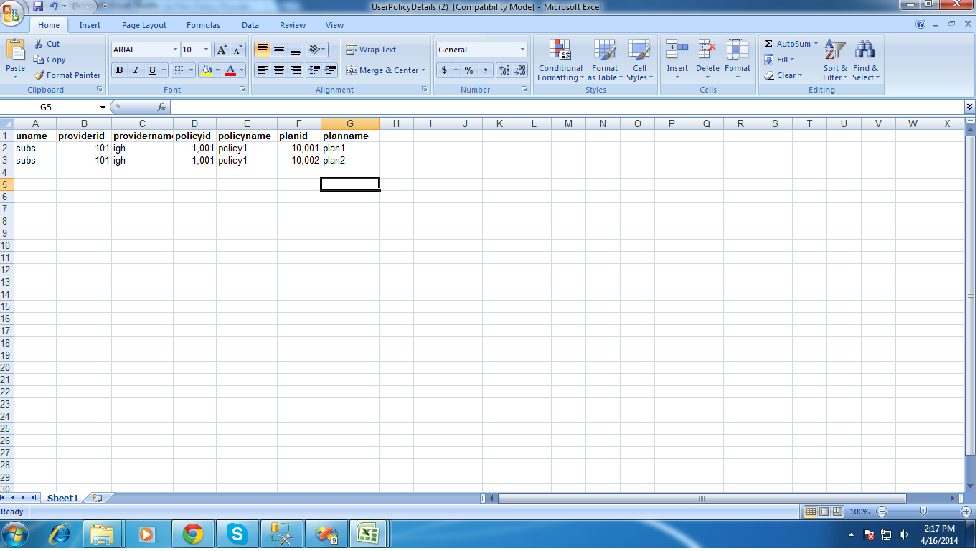Open the AutoSum function

point(789,43)
